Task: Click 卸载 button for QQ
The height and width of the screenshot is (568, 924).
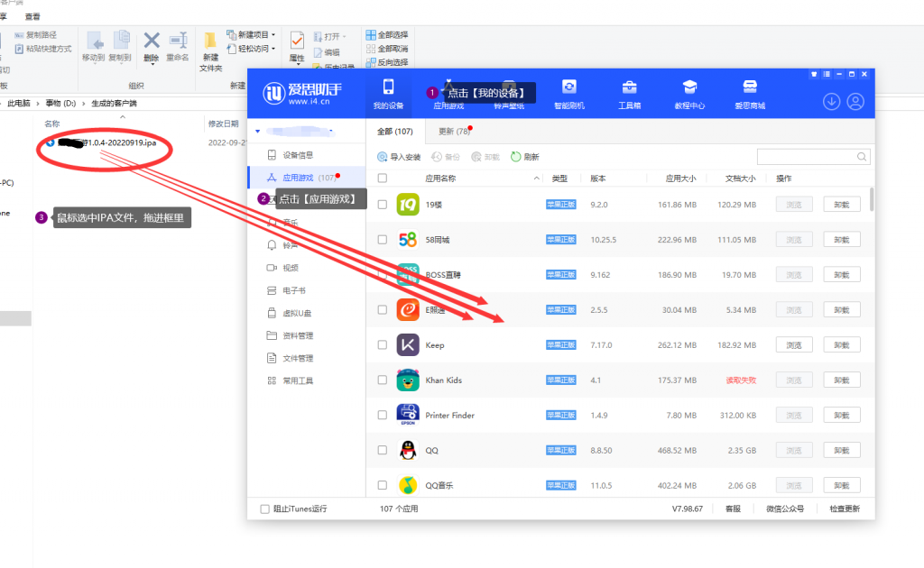Action: tap(842, 450)
